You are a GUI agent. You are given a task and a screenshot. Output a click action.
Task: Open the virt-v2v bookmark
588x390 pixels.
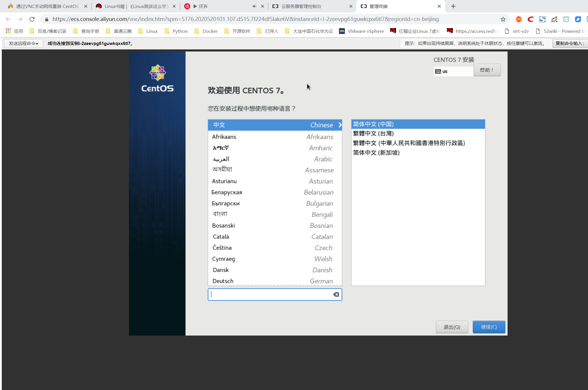pyautogui.click(x=517, y=31)
